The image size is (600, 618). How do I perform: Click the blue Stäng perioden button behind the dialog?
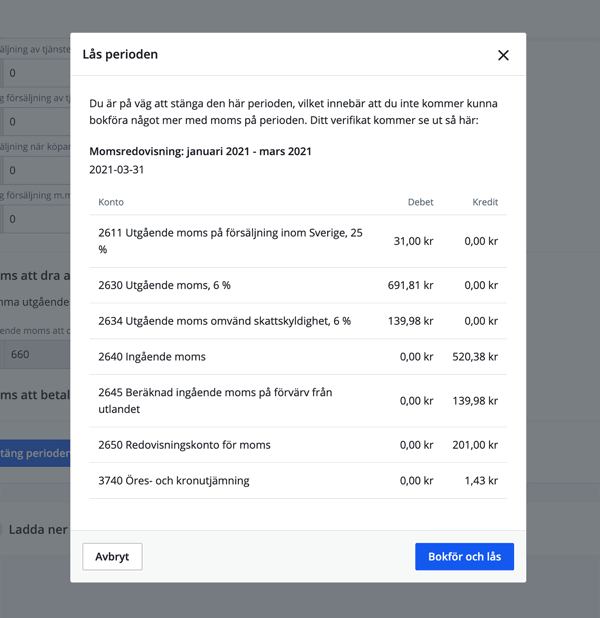click(35, 453)
